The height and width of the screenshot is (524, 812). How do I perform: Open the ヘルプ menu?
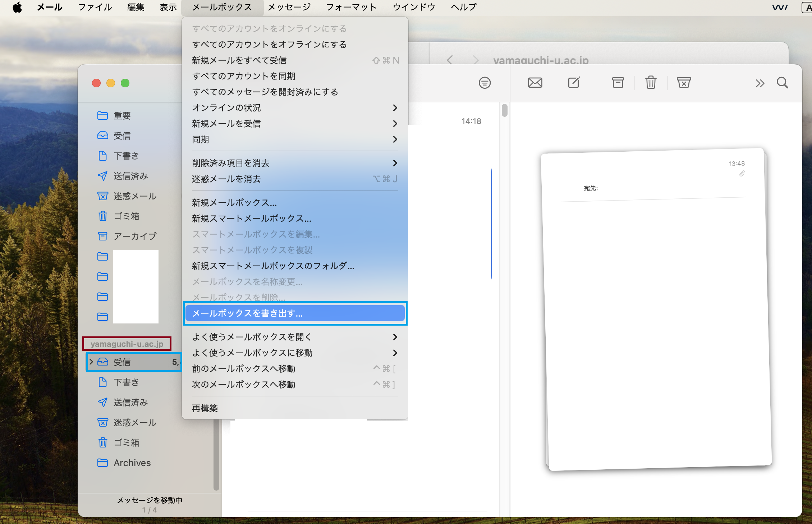pos(464,7)
